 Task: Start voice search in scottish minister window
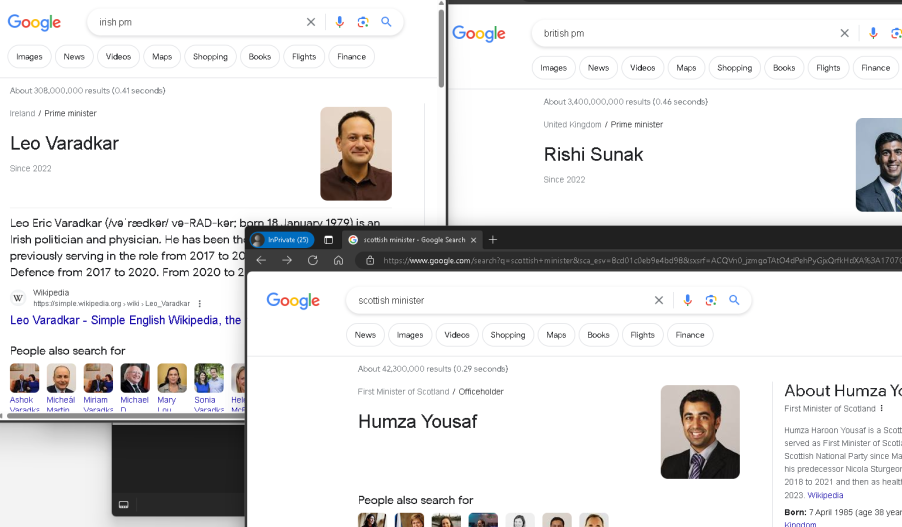[x=687, y=300]
